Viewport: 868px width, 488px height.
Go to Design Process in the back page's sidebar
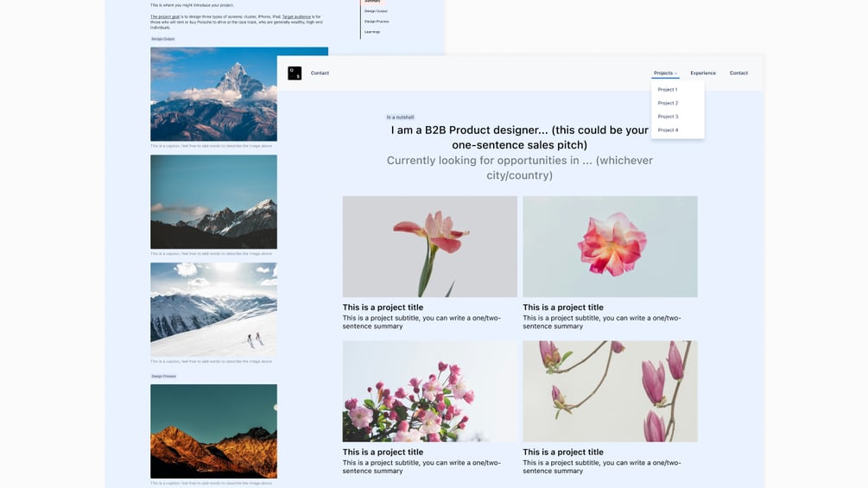377,22
